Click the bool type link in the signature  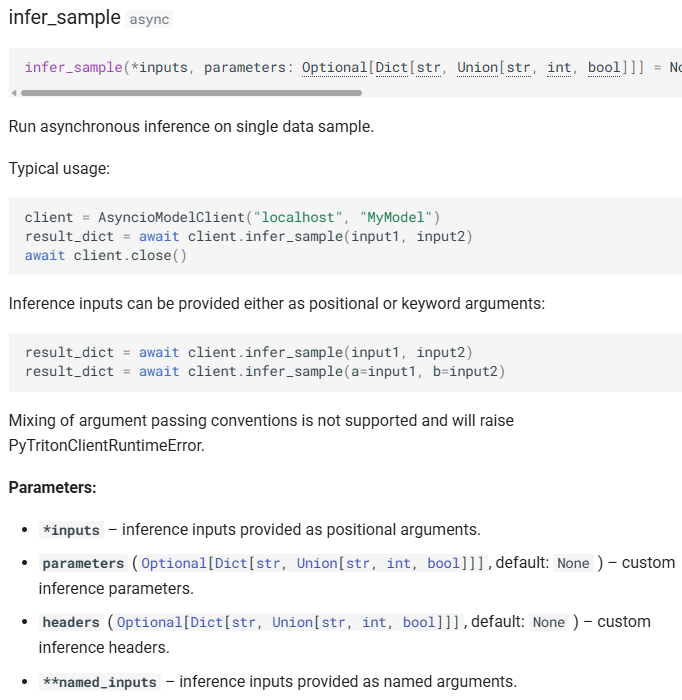click(x=604, y=67)
